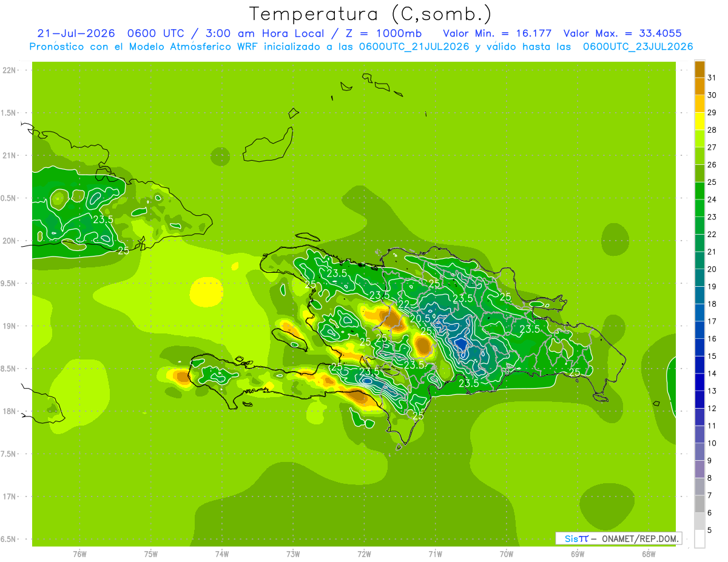
Task: Click the '71W' longitude axis label
Action: [435, 554]
